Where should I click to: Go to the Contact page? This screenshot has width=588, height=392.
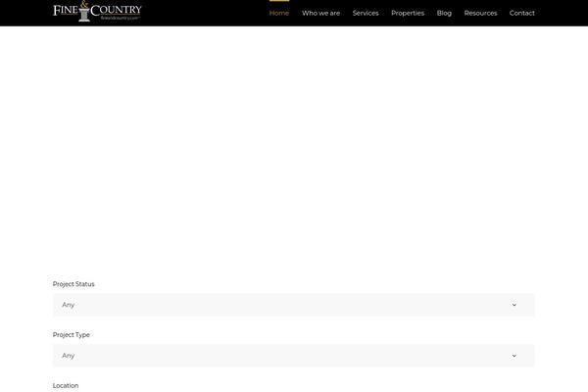[521, 13]
